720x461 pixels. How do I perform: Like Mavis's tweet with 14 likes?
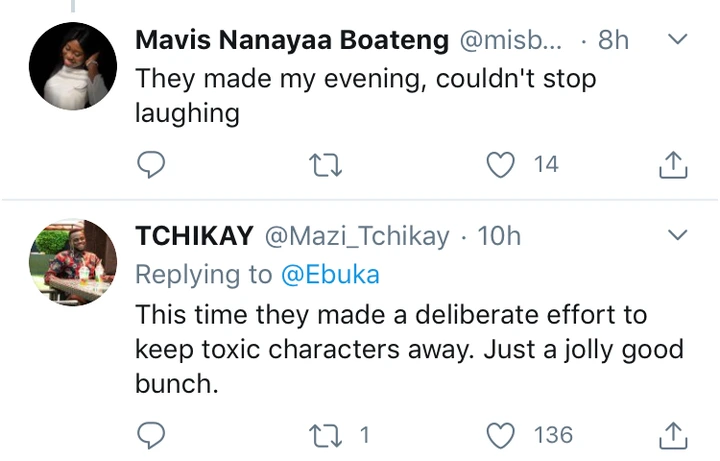(499, 164)
